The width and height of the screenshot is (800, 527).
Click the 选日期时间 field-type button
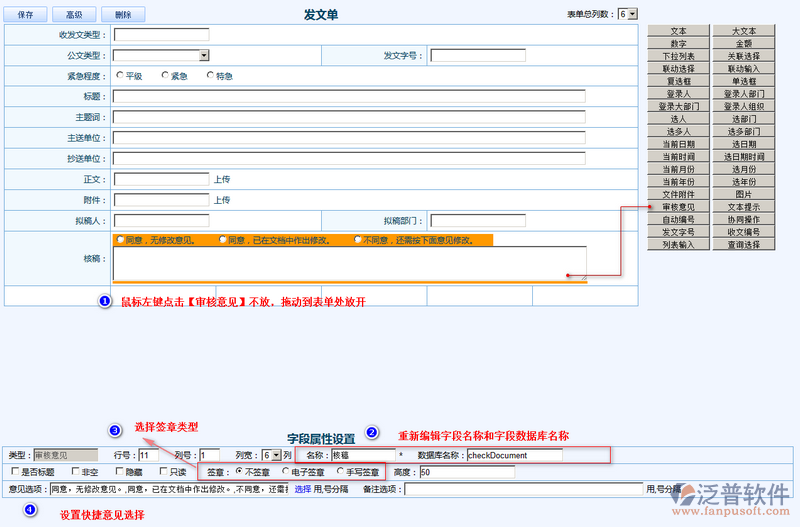pyautogui.click(x=744, y=157)
